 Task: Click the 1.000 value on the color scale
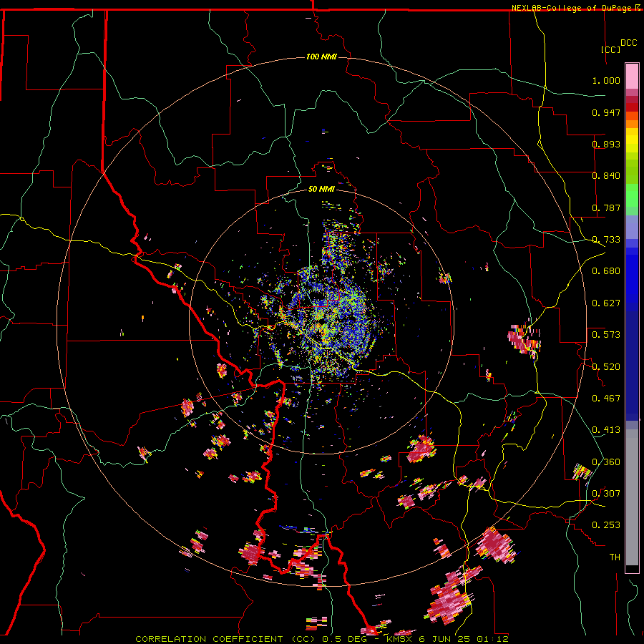[606, 80]
